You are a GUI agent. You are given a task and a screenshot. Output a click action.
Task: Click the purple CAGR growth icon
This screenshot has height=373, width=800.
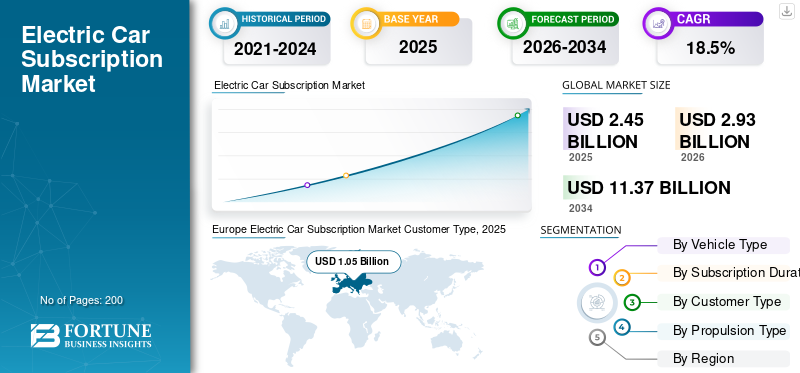pyautogui.click(x=658, y=23)
